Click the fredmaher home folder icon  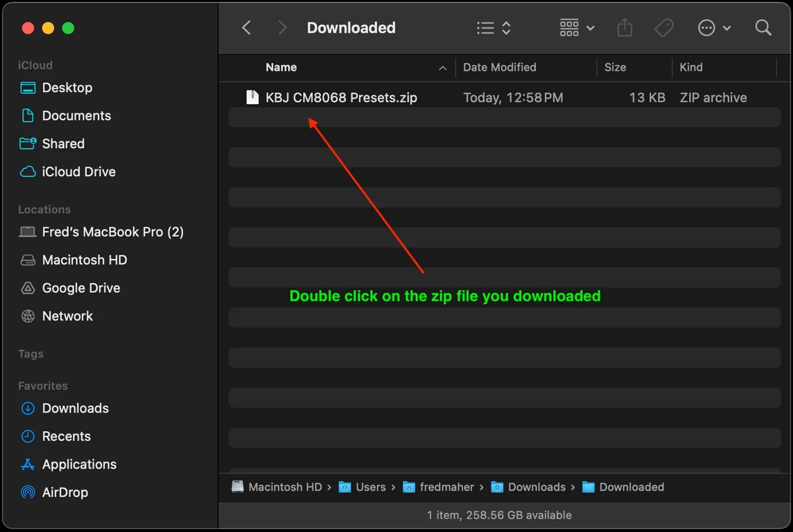point(409,487)
